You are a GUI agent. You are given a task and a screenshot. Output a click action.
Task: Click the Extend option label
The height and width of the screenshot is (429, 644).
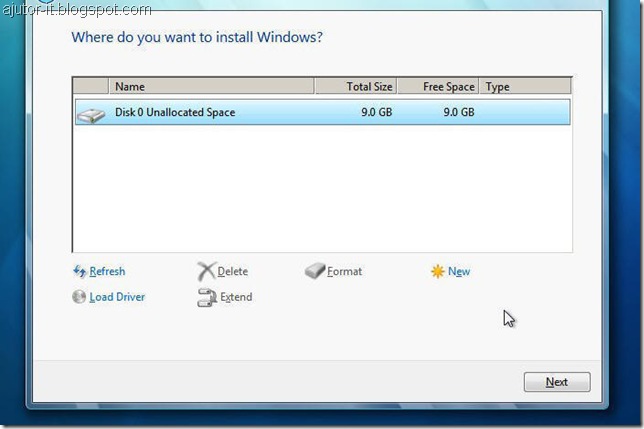click(x=236, y=297)
